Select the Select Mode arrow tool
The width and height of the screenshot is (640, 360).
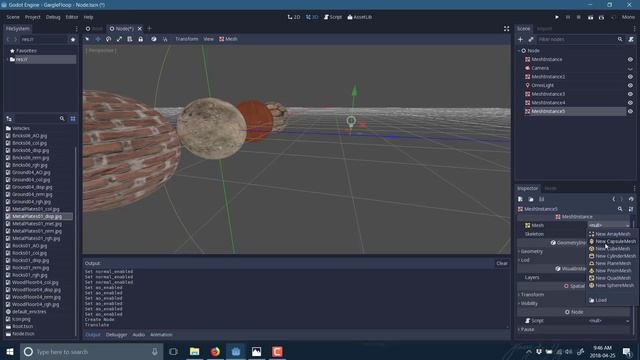(87, 39)
